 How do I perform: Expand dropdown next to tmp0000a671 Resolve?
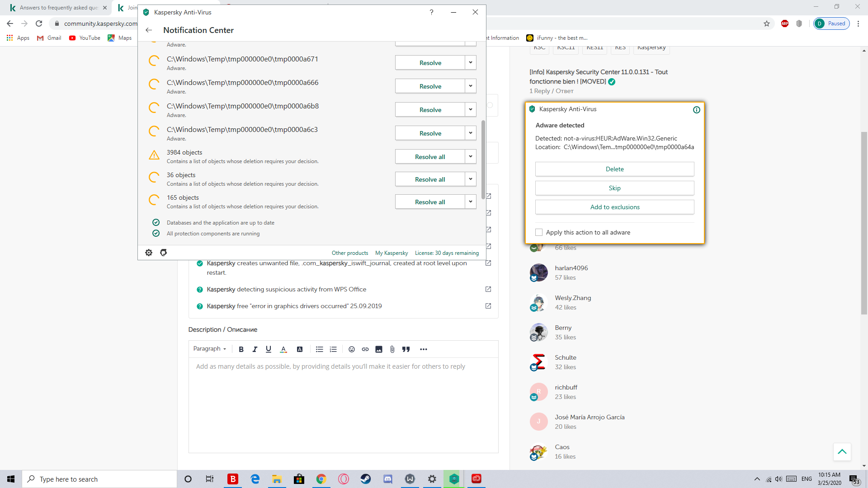point(471,62)
